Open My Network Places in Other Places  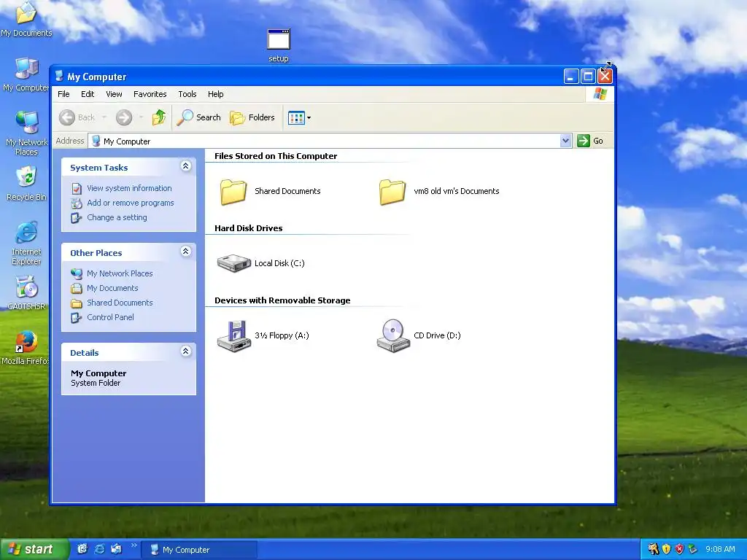click(x=120, y=273)
